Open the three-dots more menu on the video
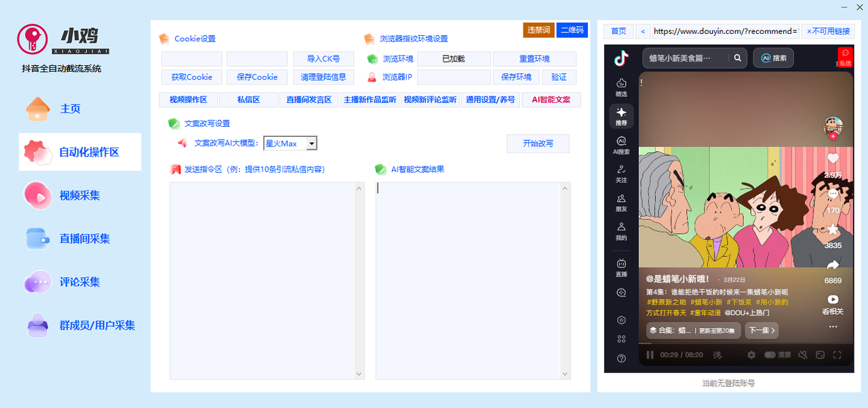 pyautogui.click(x=833, y=326)
